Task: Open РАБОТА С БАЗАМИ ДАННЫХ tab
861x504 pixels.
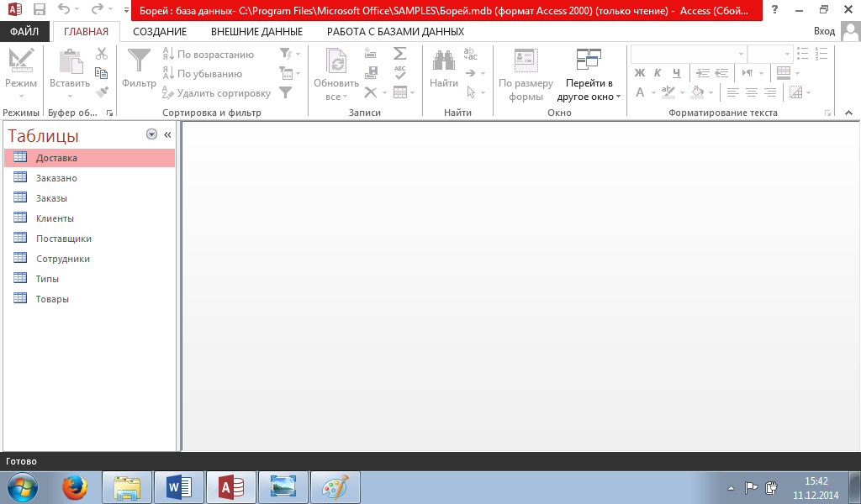Action: (x=395, y=32)
